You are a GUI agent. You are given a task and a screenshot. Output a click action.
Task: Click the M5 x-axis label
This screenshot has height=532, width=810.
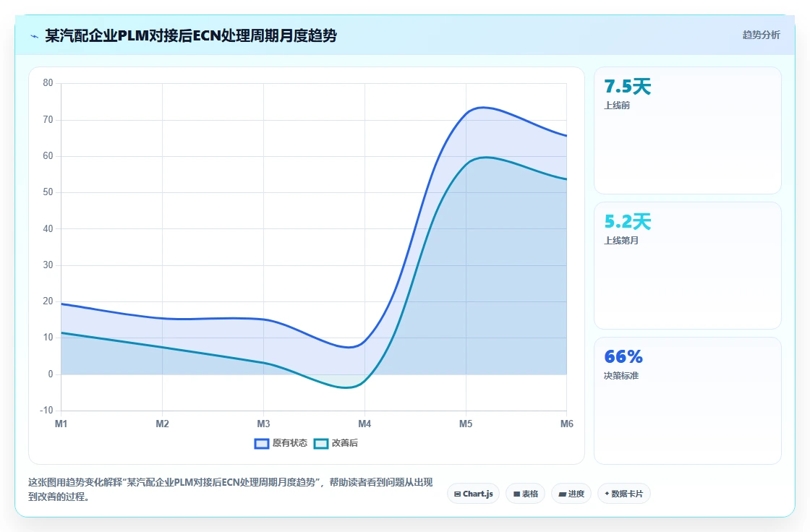(x=466, y=424)
